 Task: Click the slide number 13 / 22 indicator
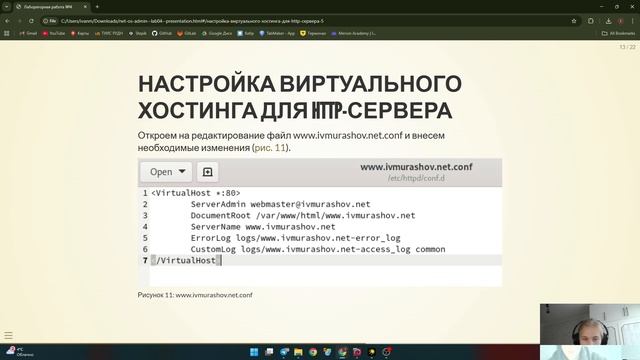coord(627,47)
